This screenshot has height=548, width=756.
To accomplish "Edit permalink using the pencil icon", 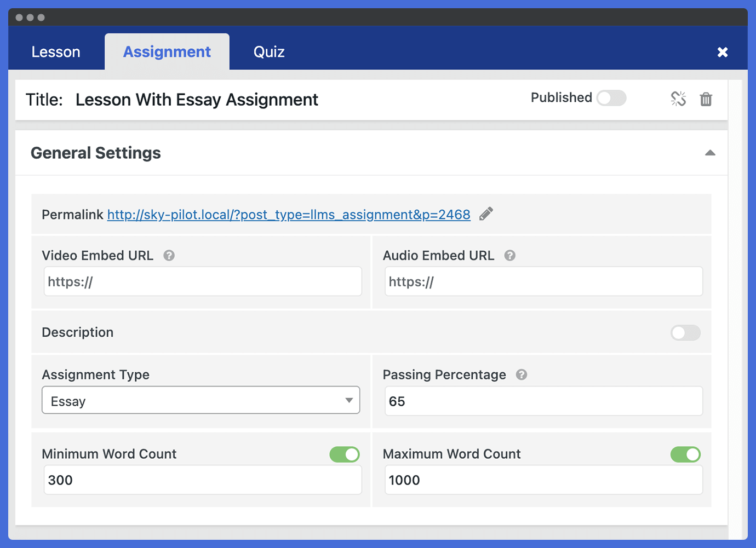I will click(486, 214).
